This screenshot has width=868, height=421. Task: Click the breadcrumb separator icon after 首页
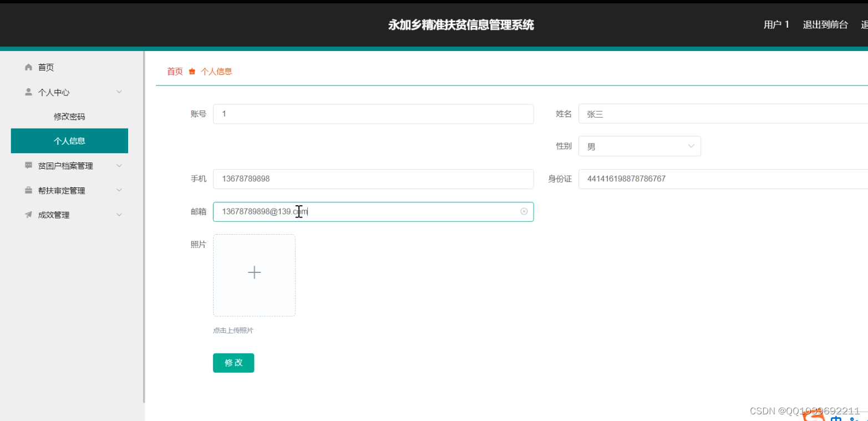click(192, 72)
